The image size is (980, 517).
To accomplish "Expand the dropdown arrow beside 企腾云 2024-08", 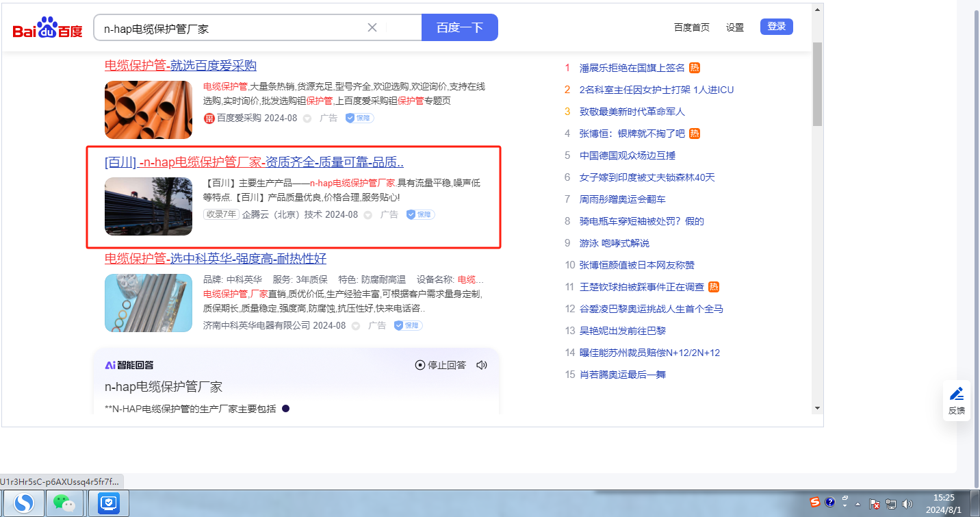I will (368, 215).
